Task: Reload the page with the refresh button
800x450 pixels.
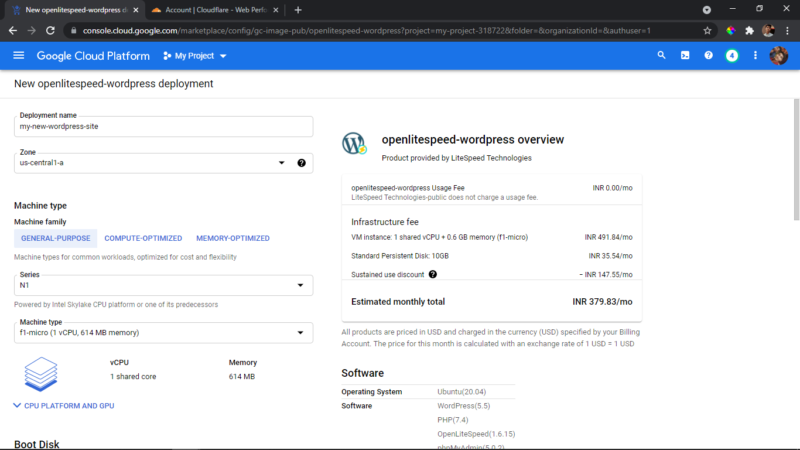Action: [x=50, y=31]
